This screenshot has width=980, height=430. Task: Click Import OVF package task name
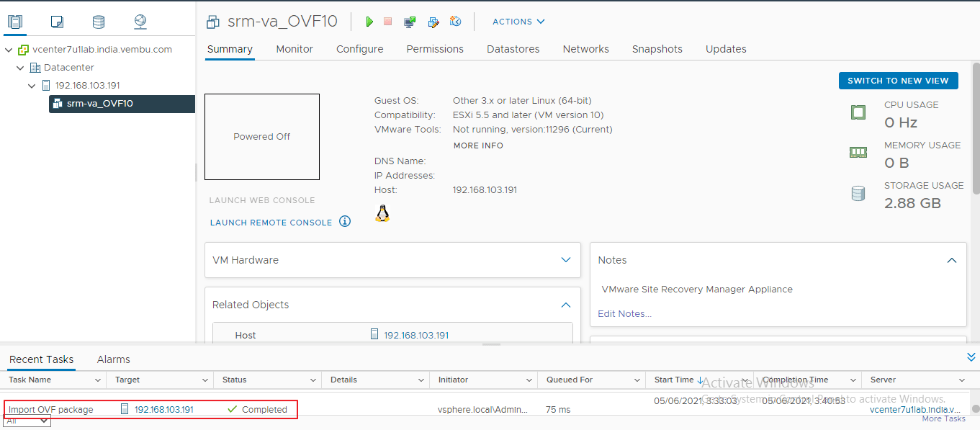click(x=51, y=409)
